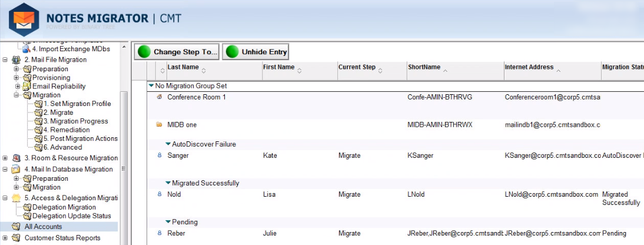Click MIDB one mail database icon
This screenshot has width=644, height=245.
tap(160, 124)
